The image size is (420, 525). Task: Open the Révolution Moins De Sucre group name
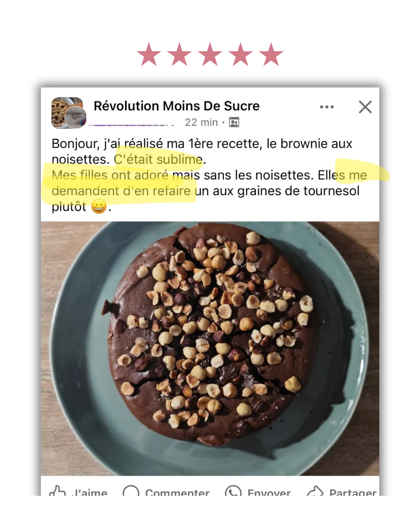click(177, 106)
